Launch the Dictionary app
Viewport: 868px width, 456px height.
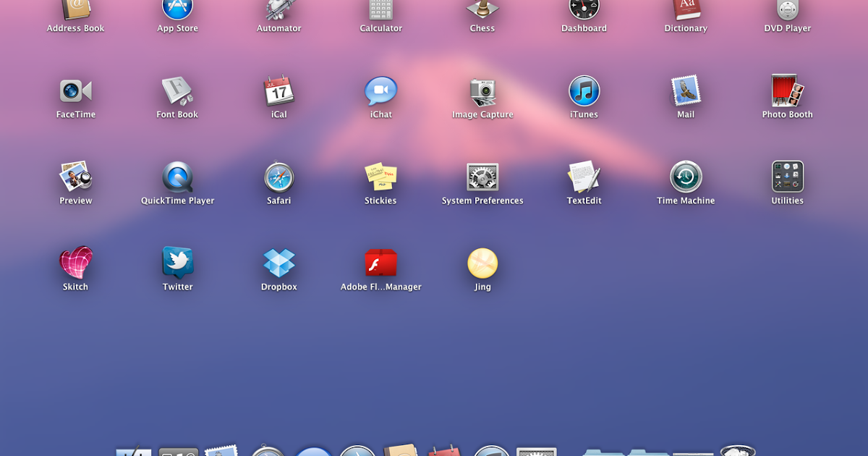(686, 10)
